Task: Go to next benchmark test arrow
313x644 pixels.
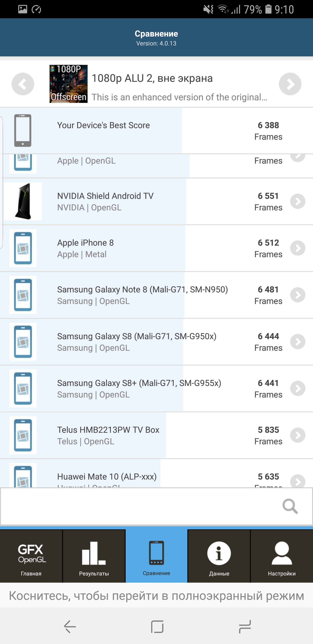Action: [x=290, y=84]
